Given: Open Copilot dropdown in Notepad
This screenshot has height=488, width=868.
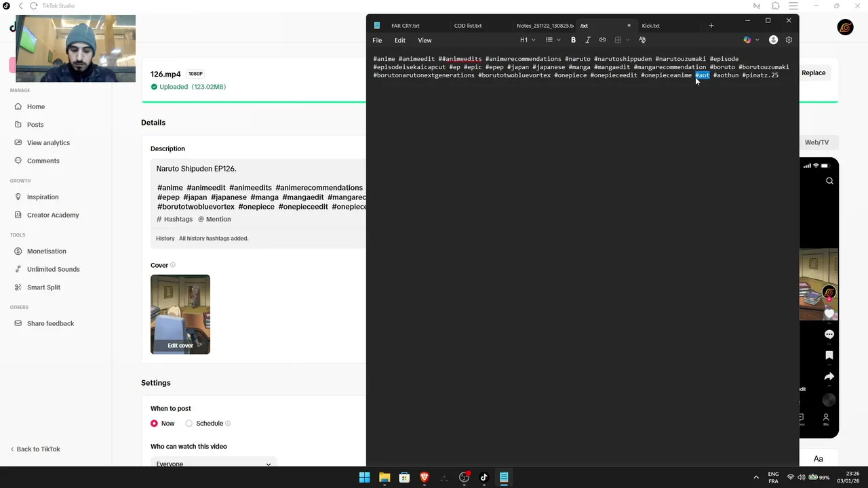Looking at the screenshot, I should (x=751, y=40).
